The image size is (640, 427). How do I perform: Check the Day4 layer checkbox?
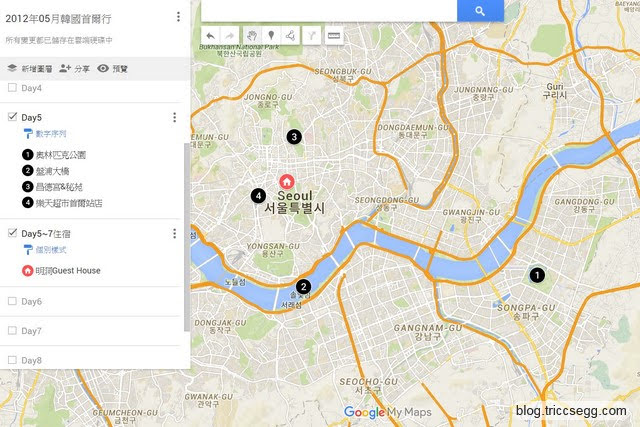click(x=12, y=87)
